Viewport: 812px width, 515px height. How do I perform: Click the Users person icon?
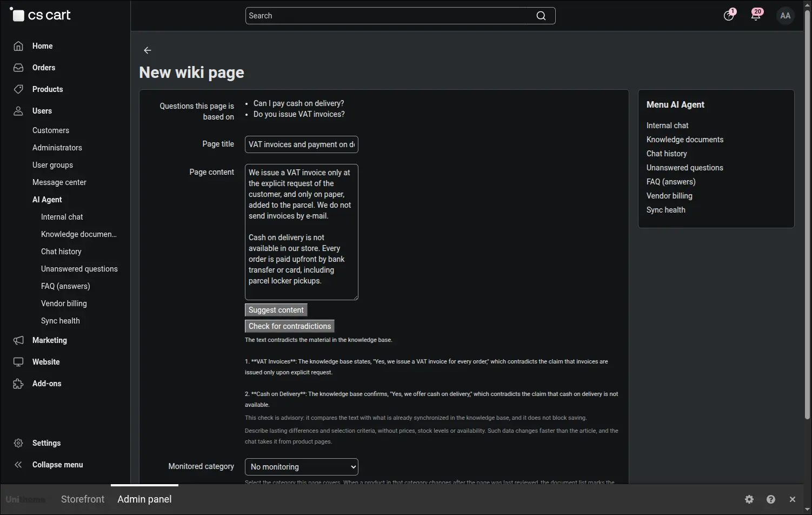click(18, 111)
